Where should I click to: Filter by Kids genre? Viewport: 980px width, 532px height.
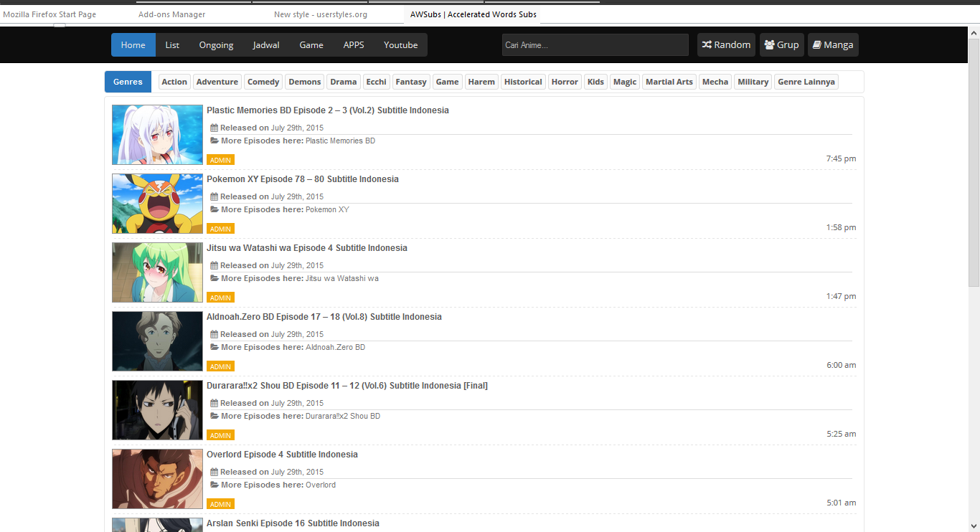pyautogui.click(x=595, y=82)
